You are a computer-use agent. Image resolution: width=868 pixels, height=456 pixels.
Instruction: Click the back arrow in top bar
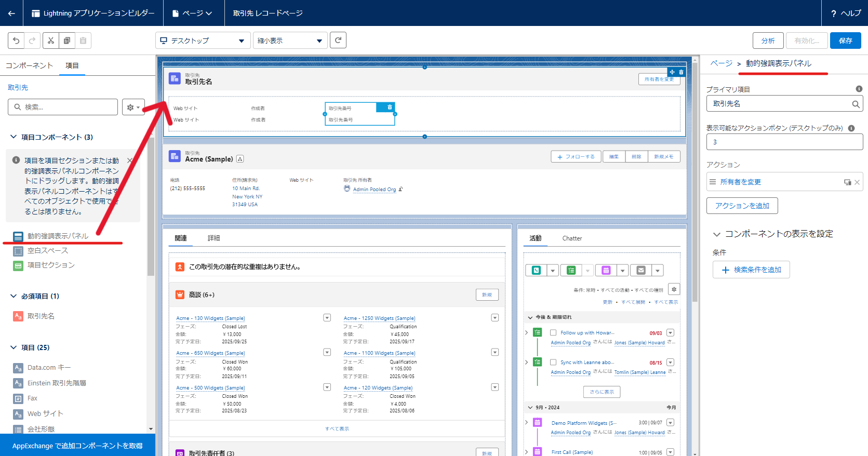point(11,13)
